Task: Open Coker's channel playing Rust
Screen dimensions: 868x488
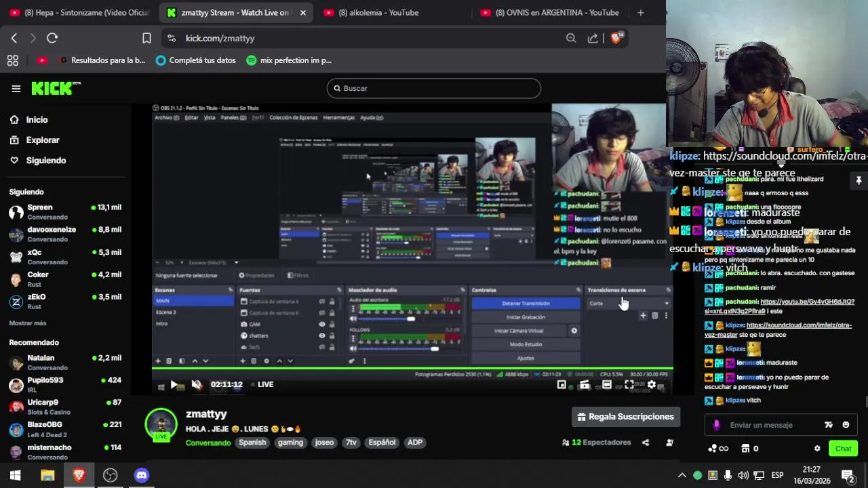Action: pyautogui.click(x=65, y=279)
